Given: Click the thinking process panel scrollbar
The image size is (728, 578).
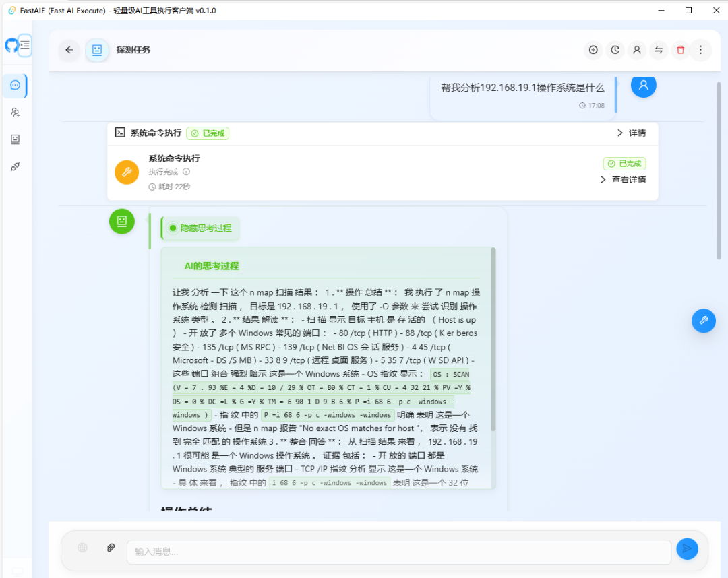Looking at the screenshot, I should 493,339.
